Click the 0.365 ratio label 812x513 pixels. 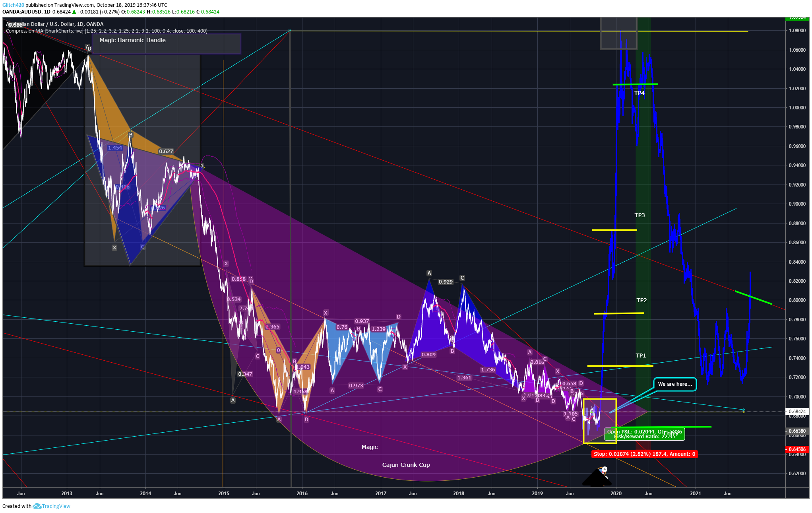click(x=272, y=326)
